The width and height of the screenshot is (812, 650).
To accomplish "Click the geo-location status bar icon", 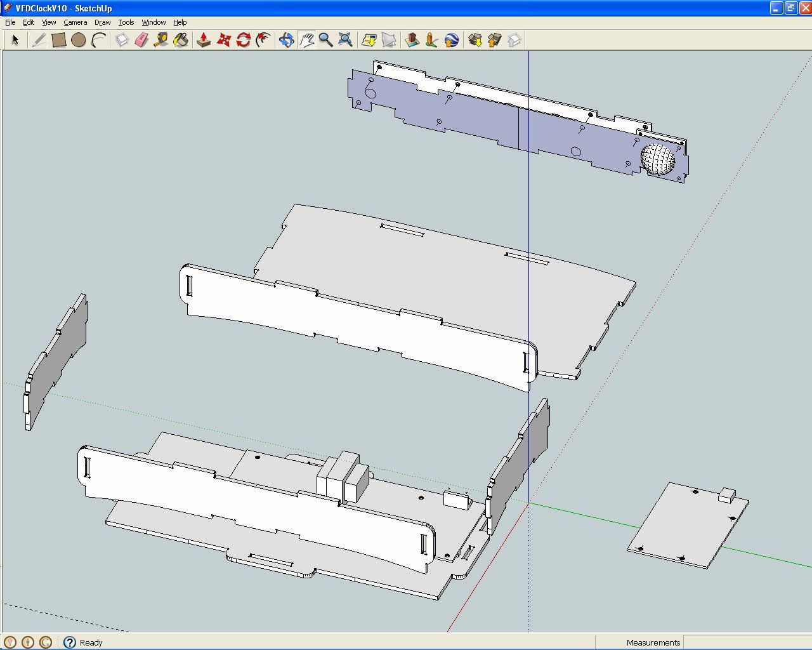I will click(10, 642).
